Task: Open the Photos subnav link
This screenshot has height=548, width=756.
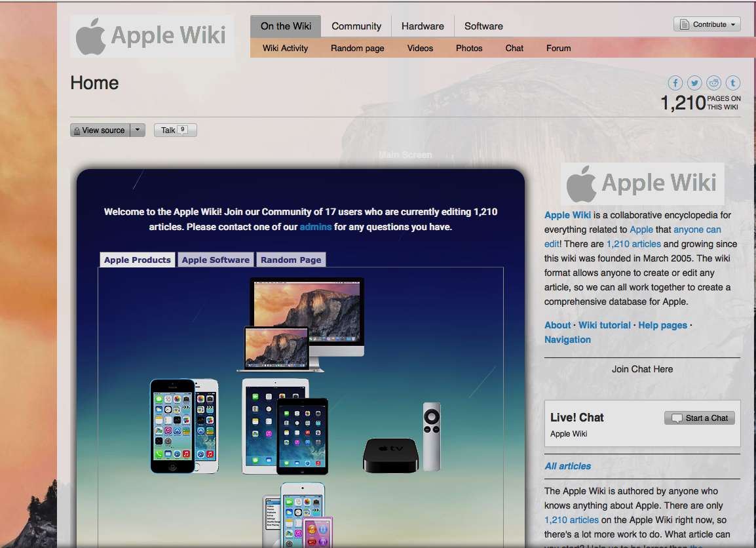Action: click(469, 49)
